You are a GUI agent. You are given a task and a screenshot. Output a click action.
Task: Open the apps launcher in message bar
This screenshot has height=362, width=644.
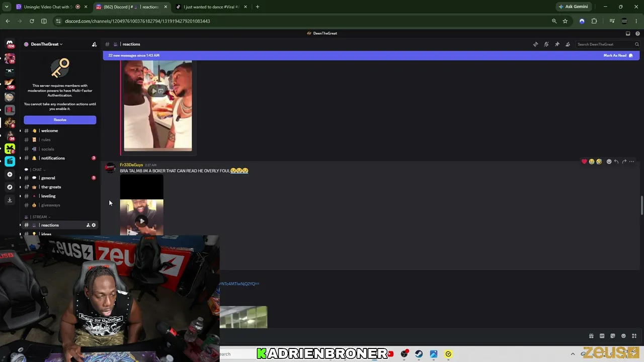pos(634,336)
